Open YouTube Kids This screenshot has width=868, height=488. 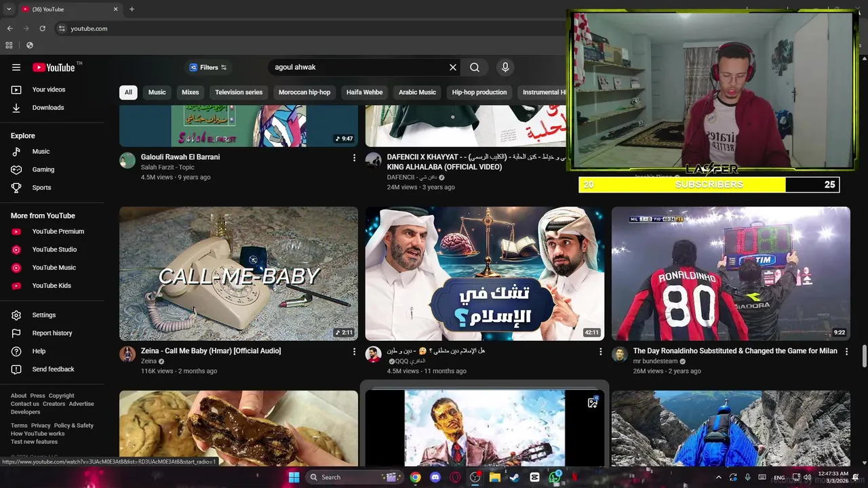coord(52,286)
